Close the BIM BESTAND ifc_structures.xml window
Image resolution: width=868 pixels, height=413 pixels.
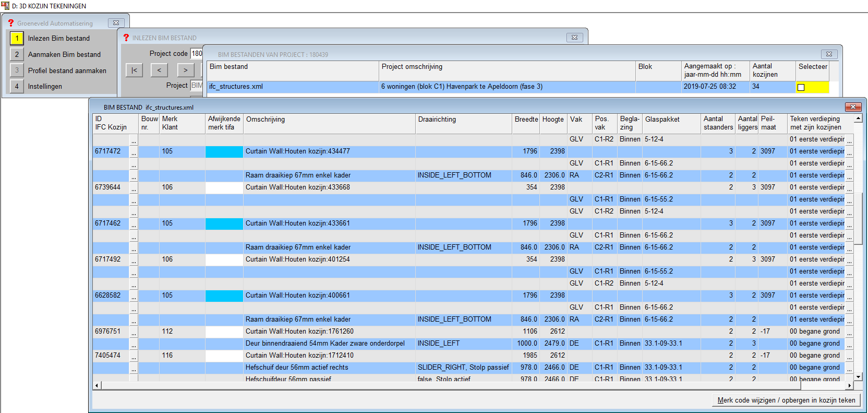click(853, 107)
